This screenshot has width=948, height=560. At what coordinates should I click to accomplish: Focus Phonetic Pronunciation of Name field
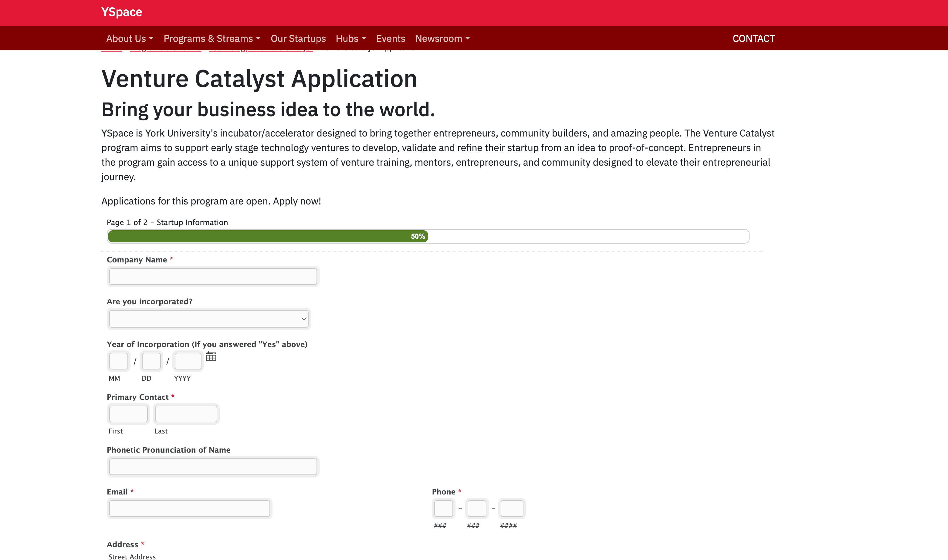[213, 467]
